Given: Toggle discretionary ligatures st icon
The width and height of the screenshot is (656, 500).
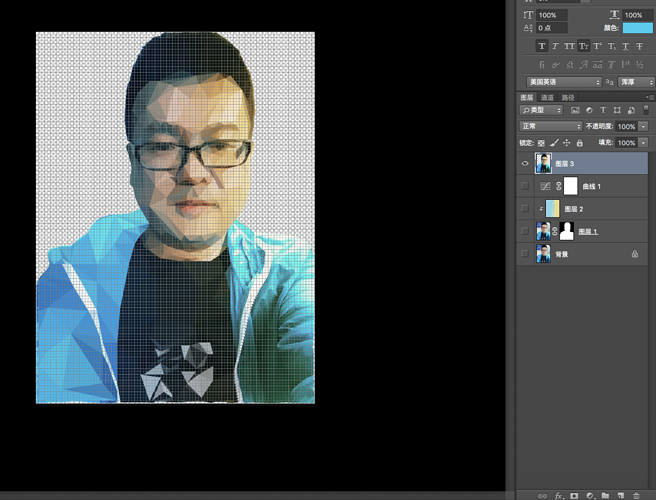Looking at the screenshot, I should click(570, 64).
